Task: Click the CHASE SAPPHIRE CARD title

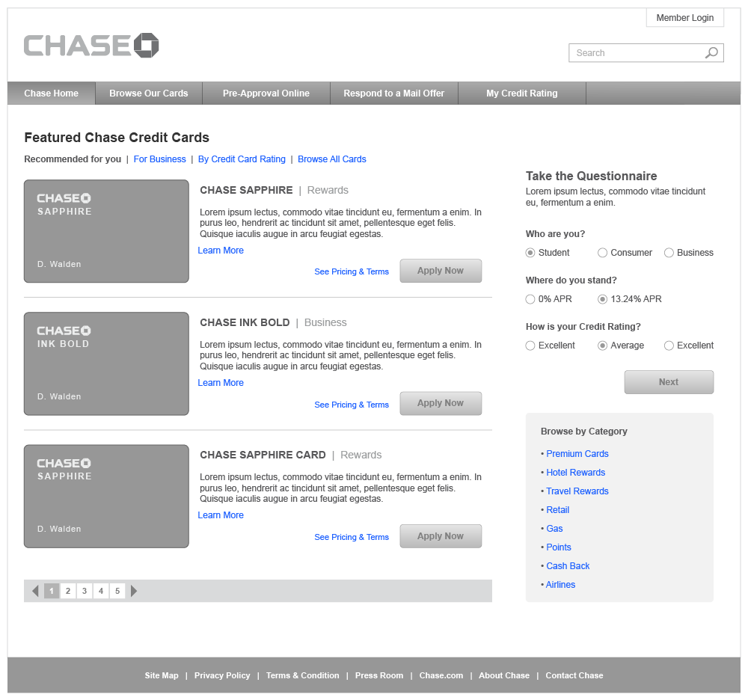Action: (x=263, y=455)
